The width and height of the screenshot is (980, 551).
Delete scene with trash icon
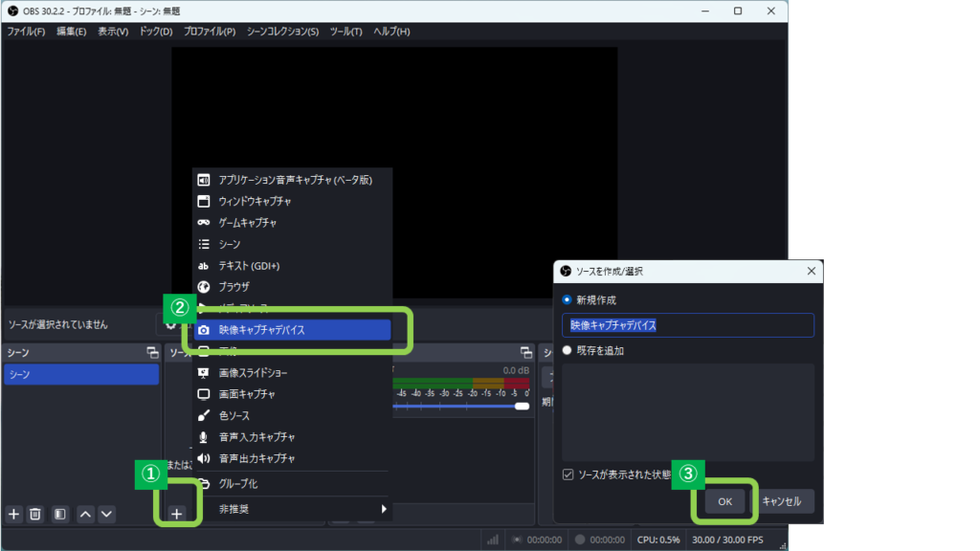click(35, 514)
